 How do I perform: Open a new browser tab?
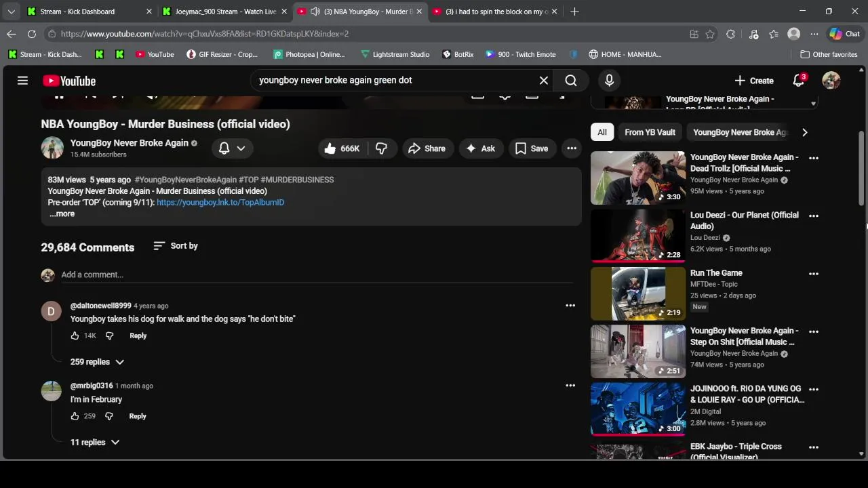[x=574, y=12]
